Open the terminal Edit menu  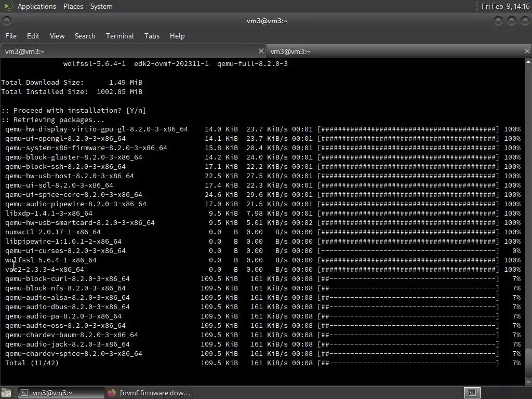pos(33,36)
